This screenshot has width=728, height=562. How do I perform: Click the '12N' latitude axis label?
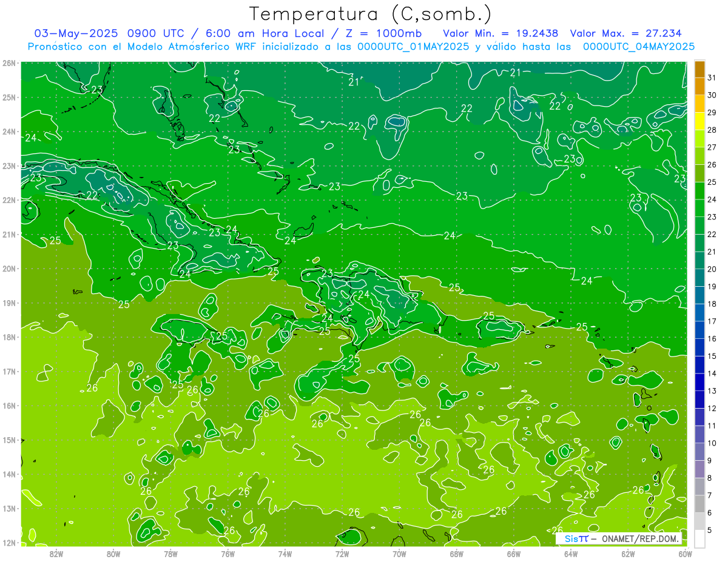point(9,543)
